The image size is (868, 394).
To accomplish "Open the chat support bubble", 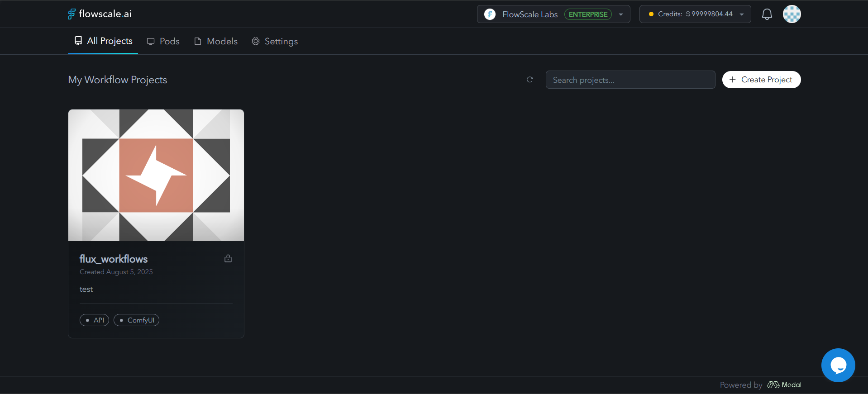I will coord(838,365).
